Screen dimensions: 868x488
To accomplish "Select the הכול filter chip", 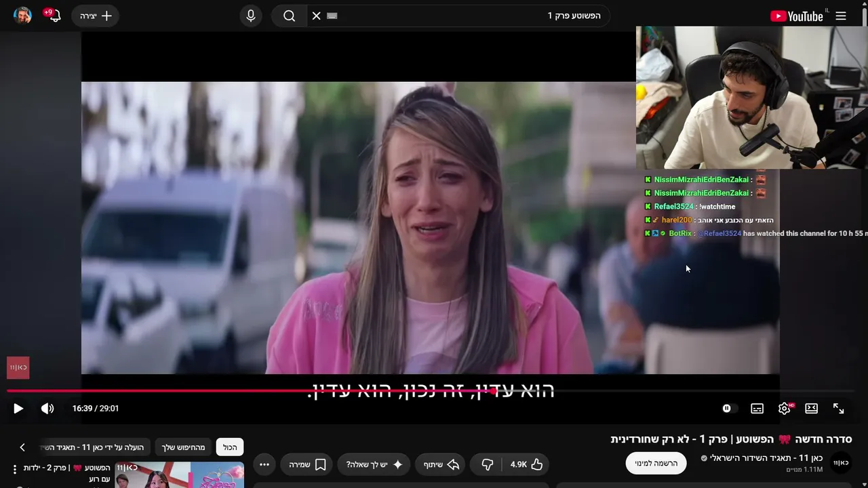I will pyautogui.click(x=230, y=447).
